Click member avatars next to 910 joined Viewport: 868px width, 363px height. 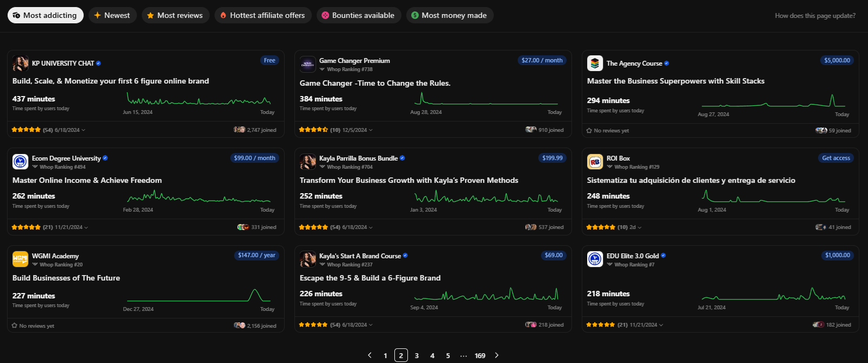coord(531,130)
